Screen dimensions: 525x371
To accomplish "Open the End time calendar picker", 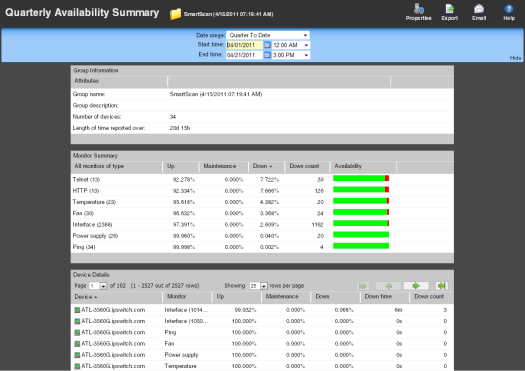I will coord(267,55).
